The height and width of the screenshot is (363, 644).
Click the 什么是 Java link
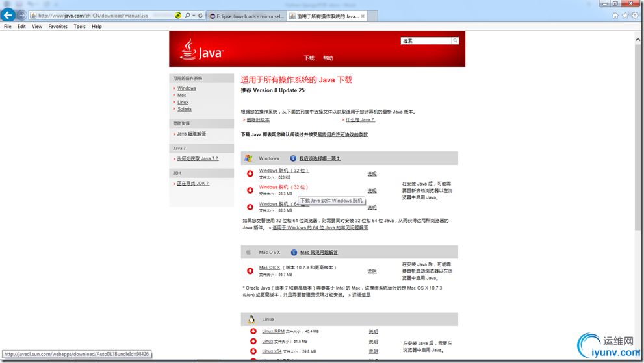360,120
